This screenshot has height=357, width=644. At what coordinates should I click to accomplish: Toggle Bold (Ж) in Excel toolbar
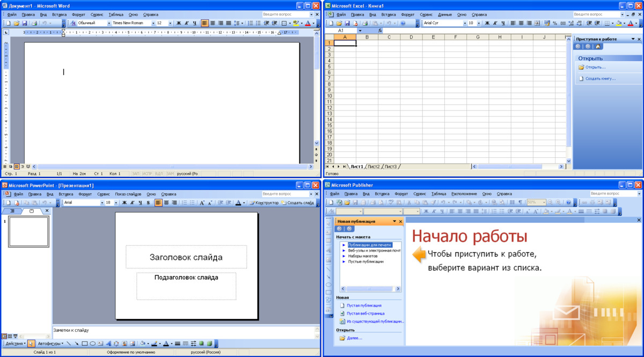point(487,23)
